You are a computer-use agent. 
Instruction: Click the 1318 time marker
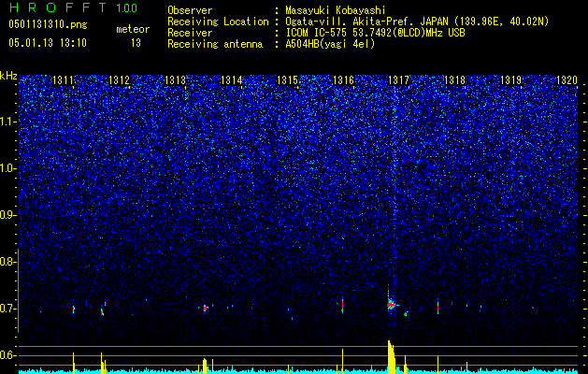(455, 79)
